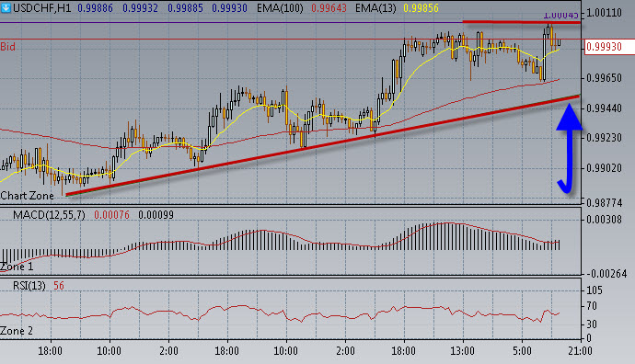Click the Bid line label

click(x=7, y=47)
